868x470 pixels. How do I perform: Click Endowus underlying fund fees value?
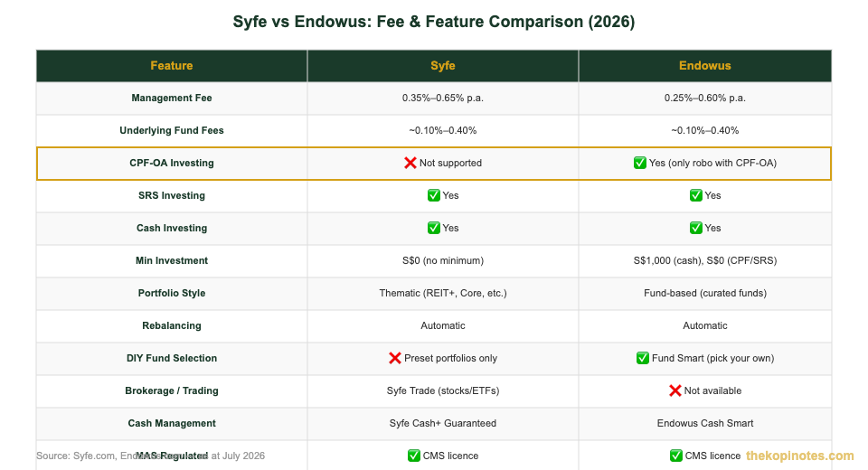point(704,131)
